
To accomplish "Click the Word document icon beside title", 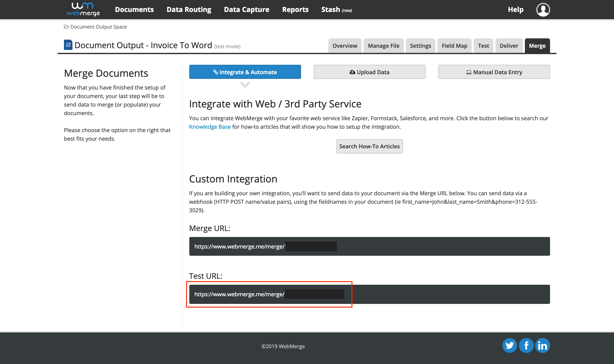I will (68, 45).
